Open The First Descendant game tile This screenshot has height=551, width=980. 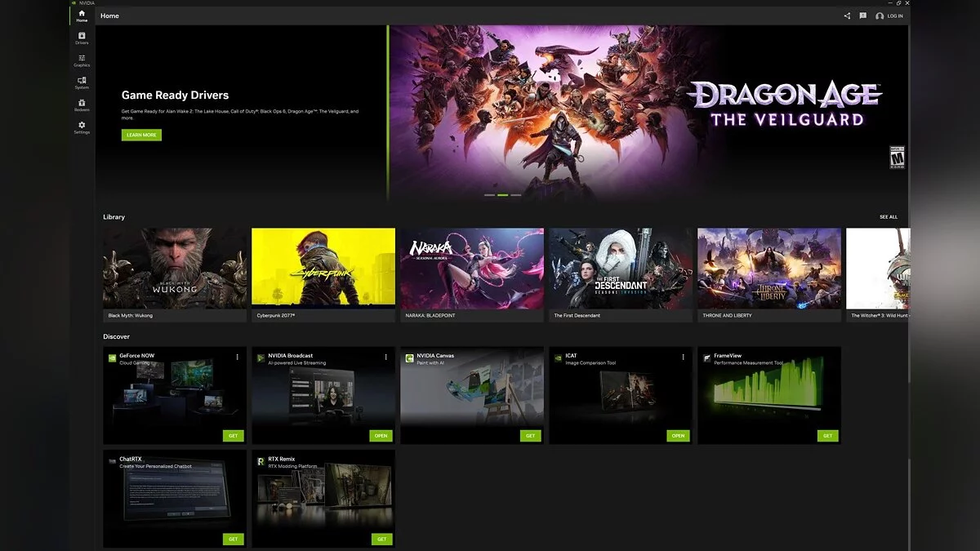[x=621, y=275]
